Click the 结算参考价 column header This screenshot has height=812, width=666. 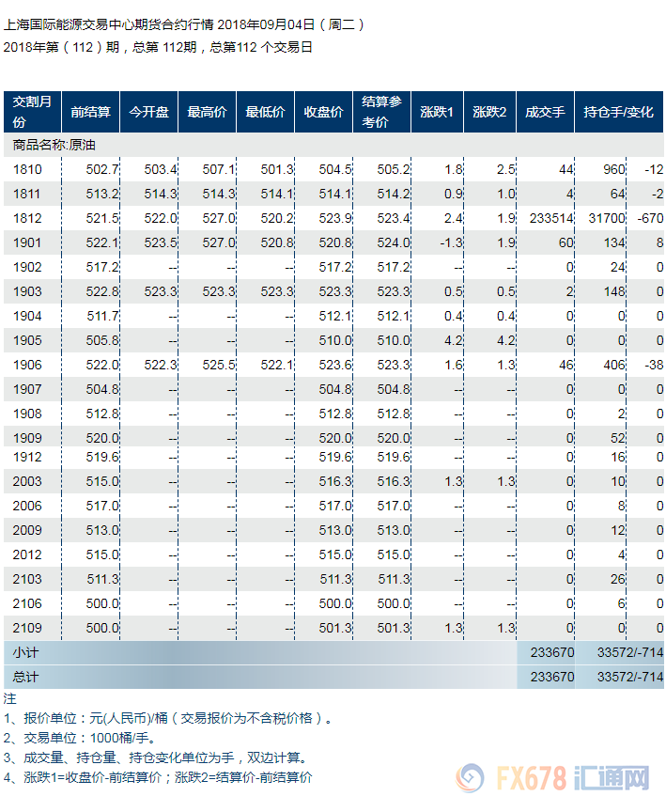pos(382,112)
